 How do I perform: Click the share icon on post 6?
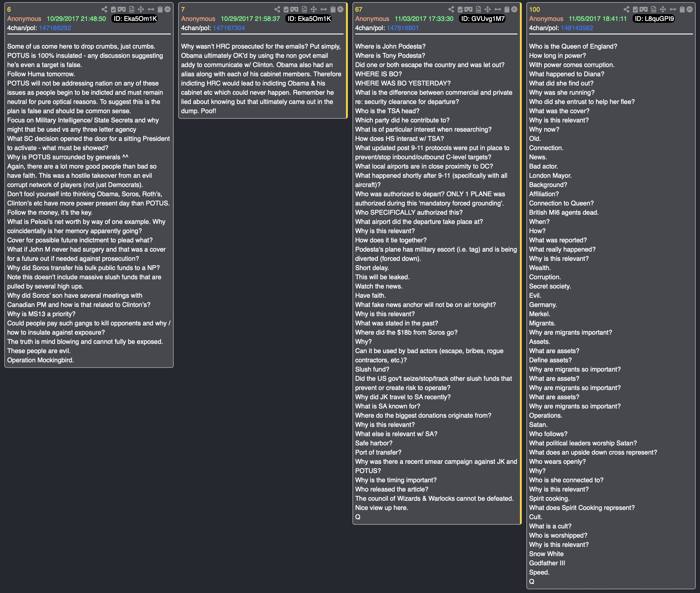[104, 9]
